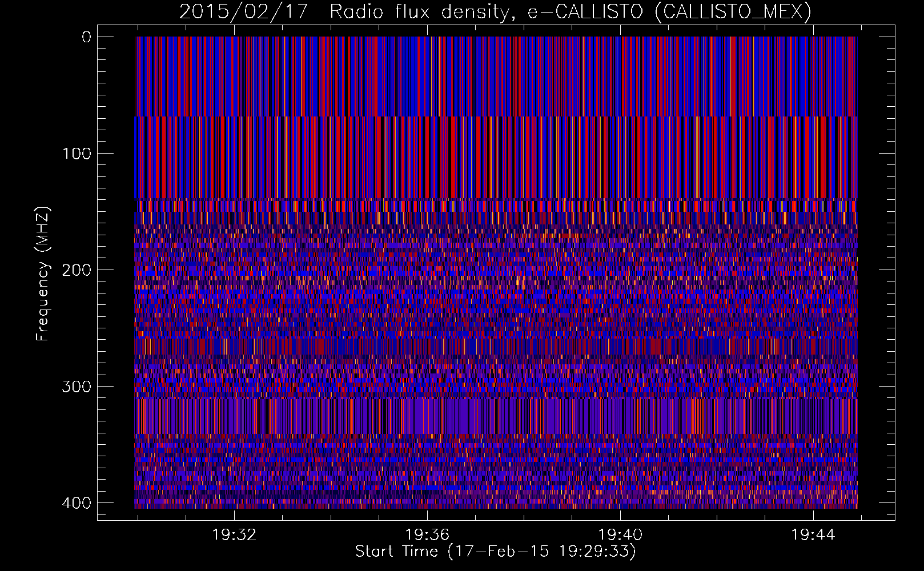Click the frequency tick label 400

tap(76, 503)
